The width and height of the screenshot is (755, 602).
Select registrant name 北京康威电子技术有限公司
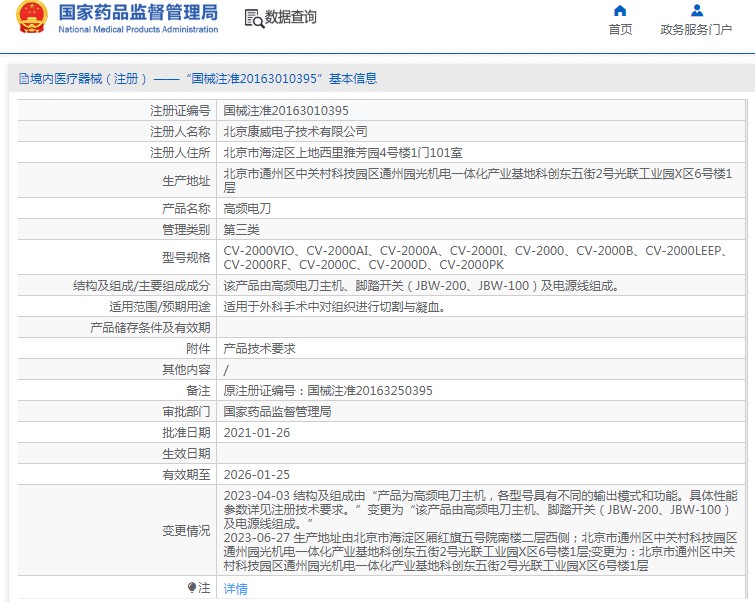295,131
